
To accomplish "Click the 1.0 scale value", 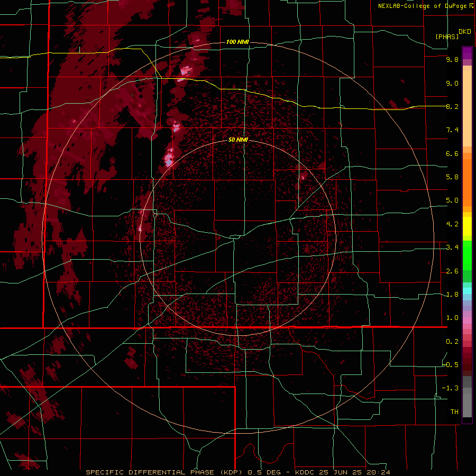I will coord(452,318).
